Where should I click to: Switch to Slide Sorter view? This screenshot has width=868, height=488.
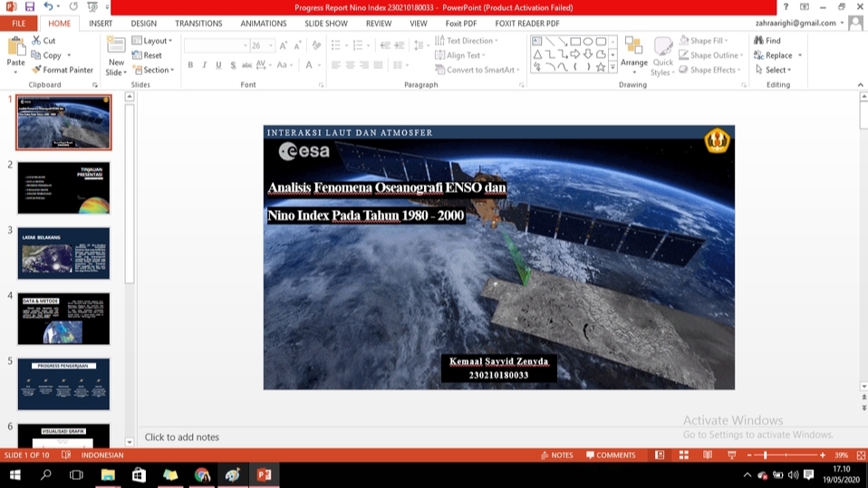click(x=684, y=455)
